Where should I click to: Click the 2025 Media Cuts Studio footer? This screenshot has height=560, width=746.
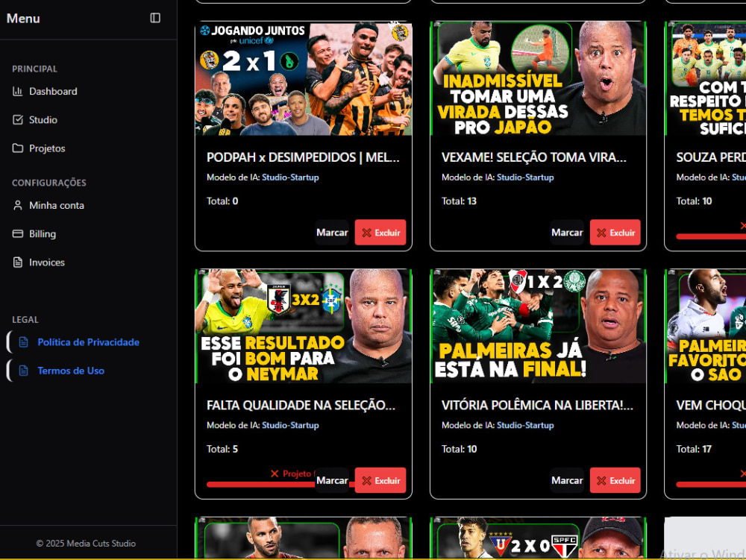click(x=86, y=544)
